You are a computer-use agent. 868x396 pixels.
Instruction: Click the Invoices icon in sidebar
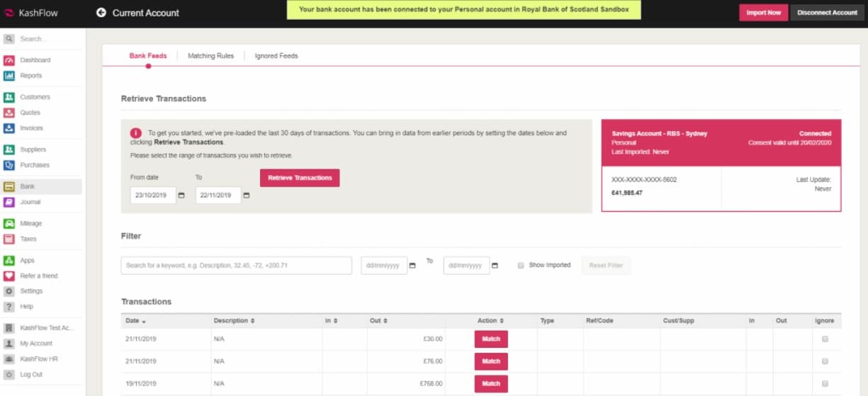(9, 128)
